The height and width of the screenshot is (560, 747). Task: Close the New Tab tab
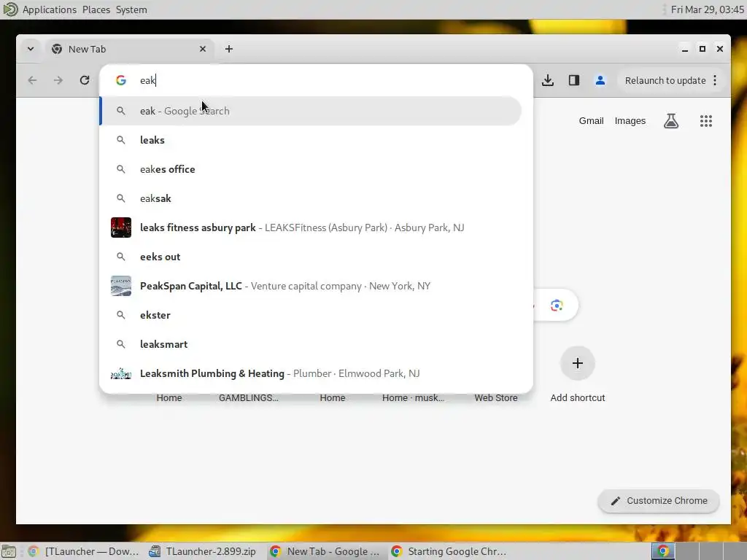(x=203, y=49)
